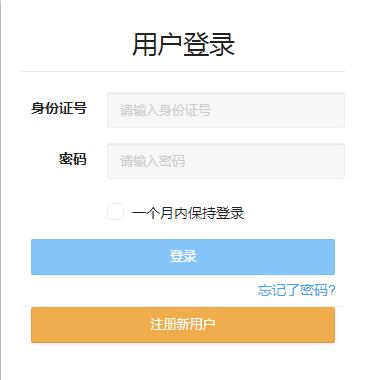Focus the 密码 password input box

point(226,161)
